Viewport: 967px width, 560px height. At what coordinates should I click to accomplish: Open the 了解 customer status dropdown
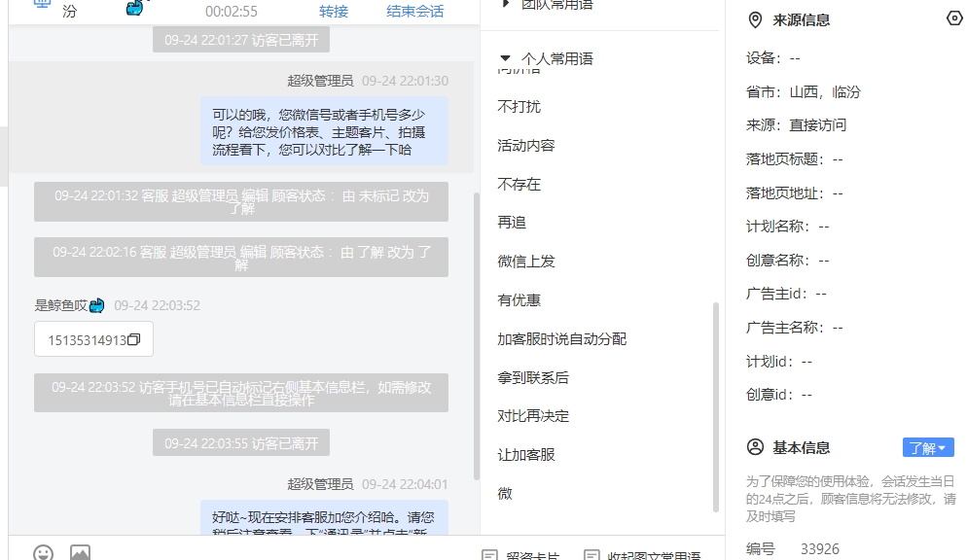click(x=928, y=448)
